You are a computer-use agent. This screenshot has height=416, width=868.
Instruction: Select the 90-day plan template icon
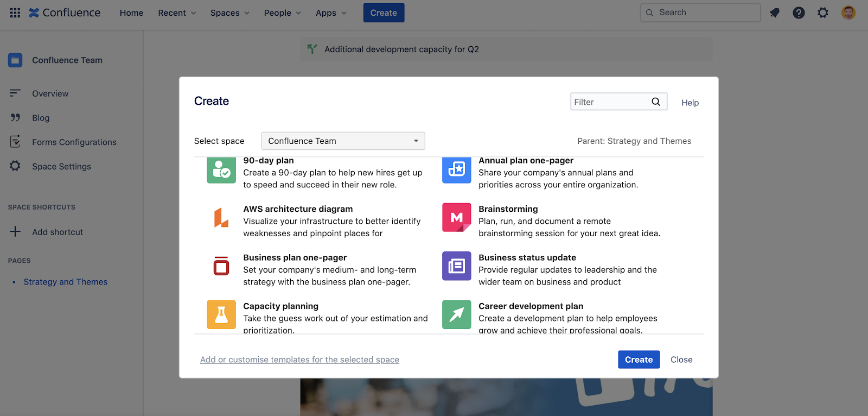[221, 171]
